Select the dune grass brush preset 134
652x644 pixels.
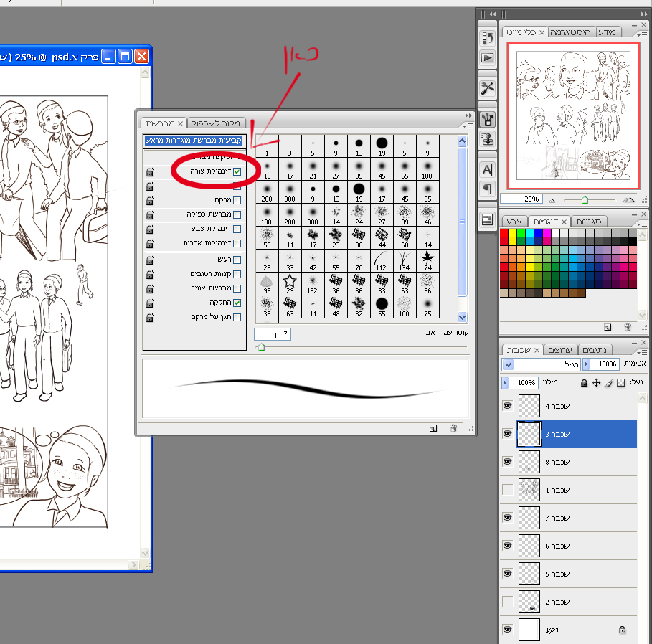click(x=405, y=261)
